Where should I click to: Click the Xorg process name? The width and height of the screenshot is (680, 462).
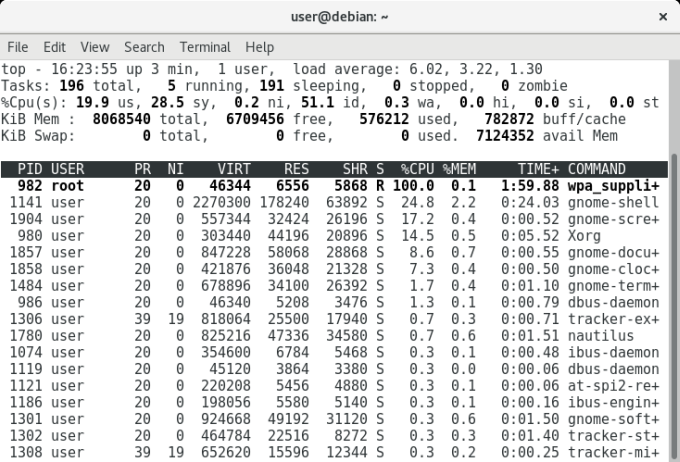click(584, 236)
